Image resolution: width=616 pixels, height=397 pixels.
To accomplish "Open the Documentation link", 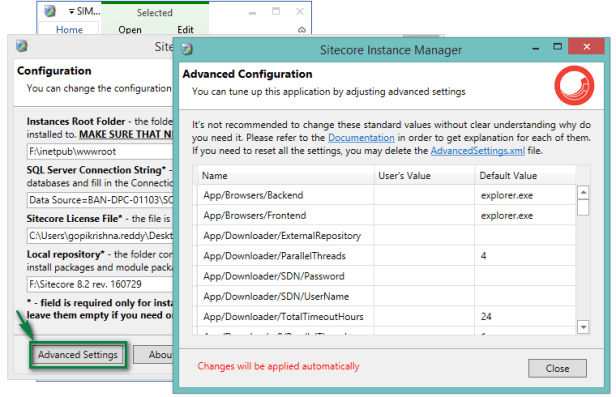I will (361, 138).
